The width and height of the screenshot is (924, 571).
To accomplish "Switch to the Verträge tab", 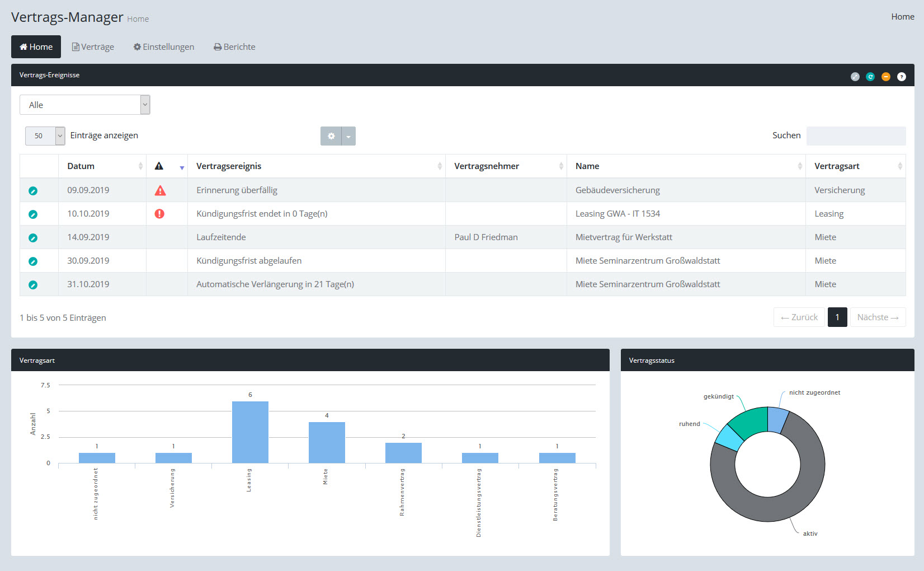I will tap(93, 47).
